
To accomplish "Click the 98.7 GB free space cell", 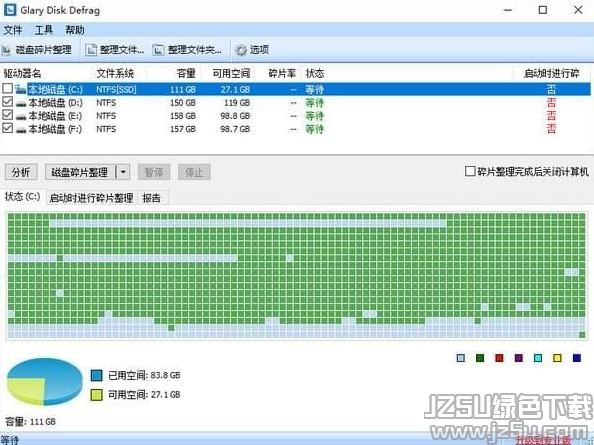I will [235, 129].
